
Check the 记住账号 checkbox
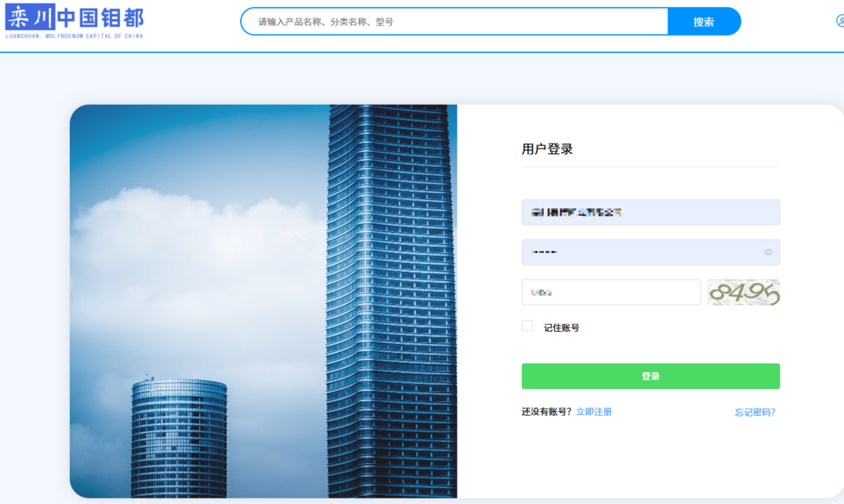click(x=527, y=326)
